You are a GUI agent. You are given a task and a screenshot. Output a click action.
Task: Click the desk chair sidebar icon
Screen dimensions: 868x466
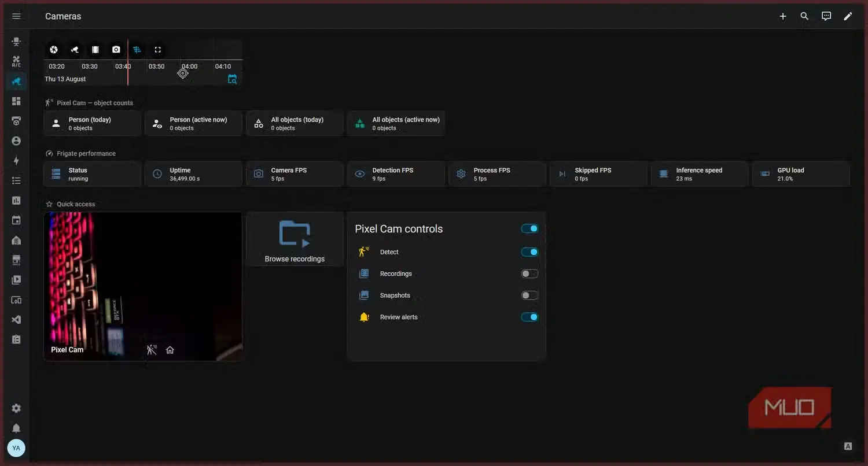[x=16, y=42]
